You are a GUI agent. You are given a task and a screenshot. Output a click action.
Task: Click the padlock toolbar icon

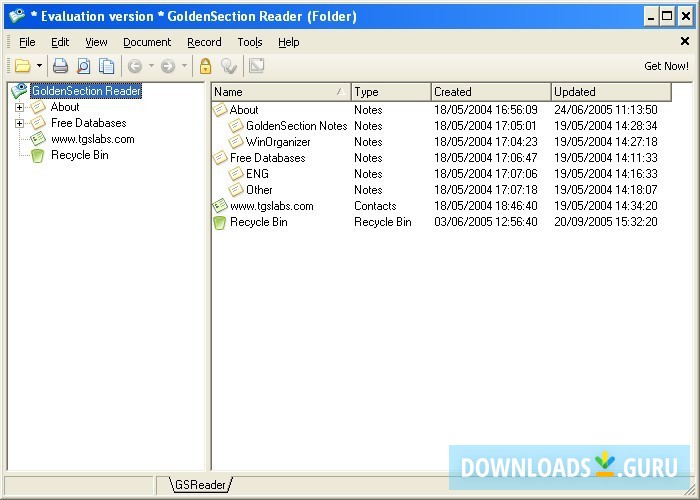point(205,66)
